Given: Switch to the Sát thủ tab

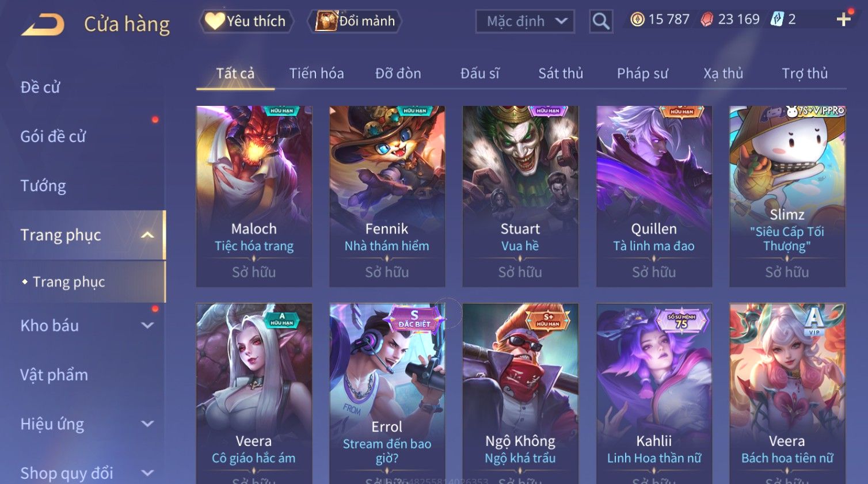Looking at the screenshot, I should click(x=561, y=73).
